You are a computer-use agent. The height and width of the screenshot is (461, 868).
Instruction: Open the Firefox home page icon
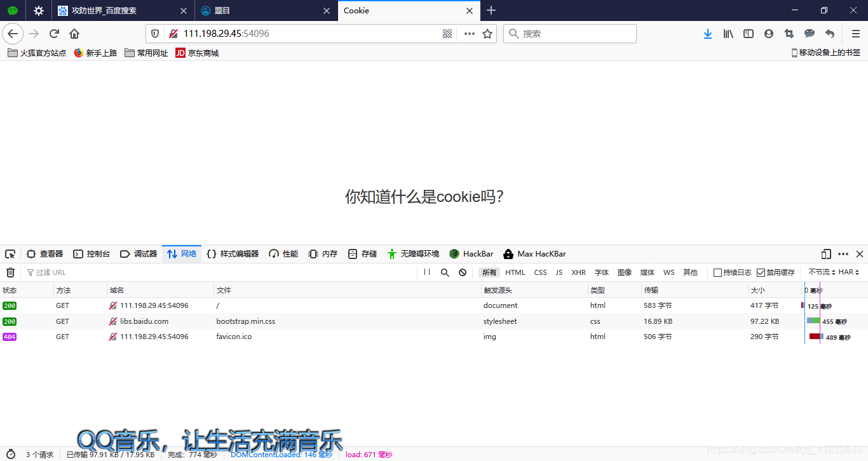[x=74, y=34]
